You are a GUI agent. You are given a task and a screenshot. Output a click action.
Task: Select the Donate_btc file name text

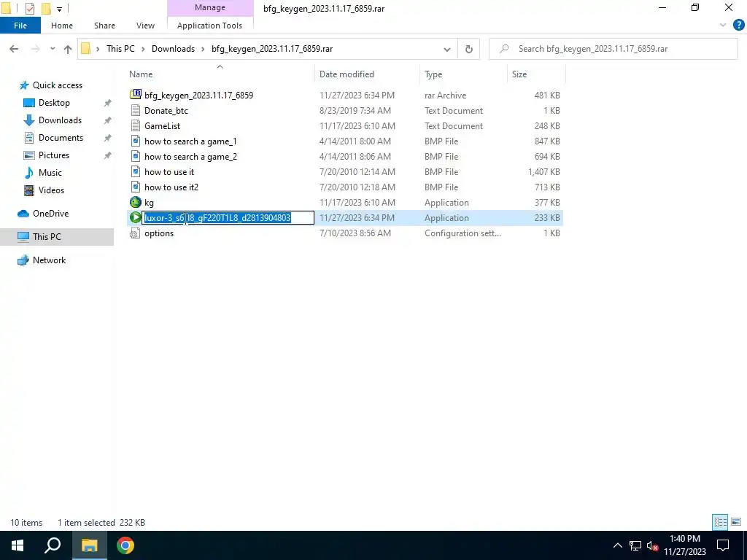(166, 111)
